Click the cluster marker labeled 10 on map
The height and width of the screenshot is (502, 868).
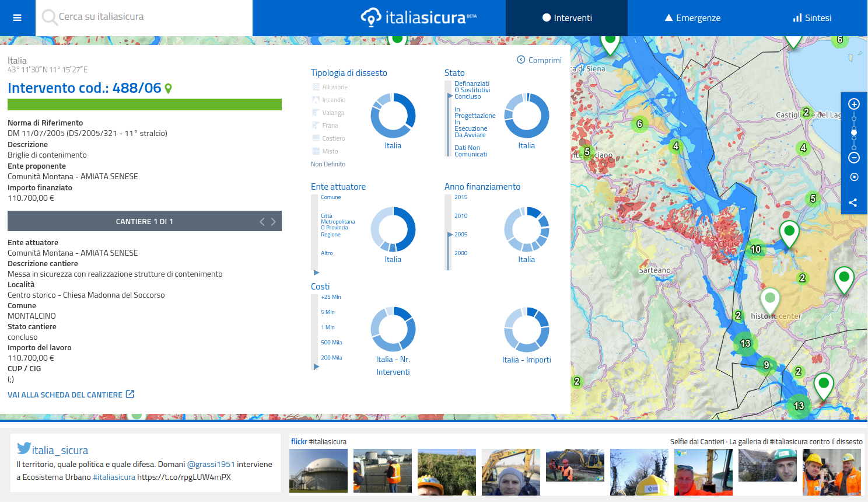(x=755, y=250)
